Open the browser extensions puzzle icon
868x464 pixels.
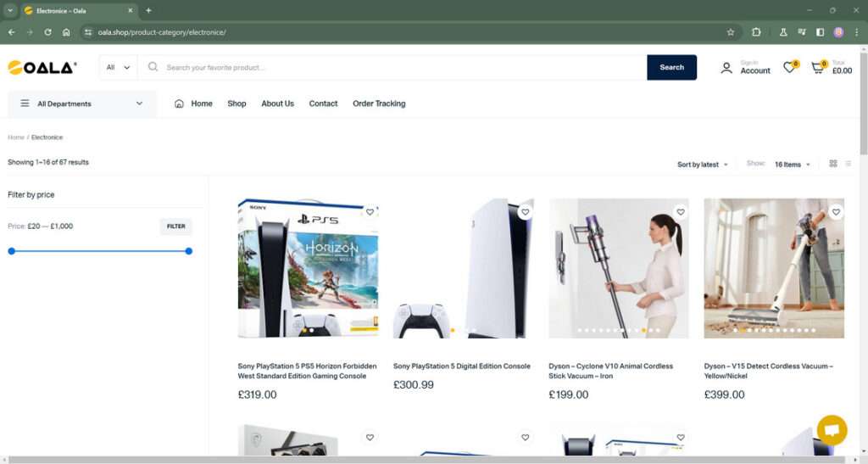pos(756,32)
